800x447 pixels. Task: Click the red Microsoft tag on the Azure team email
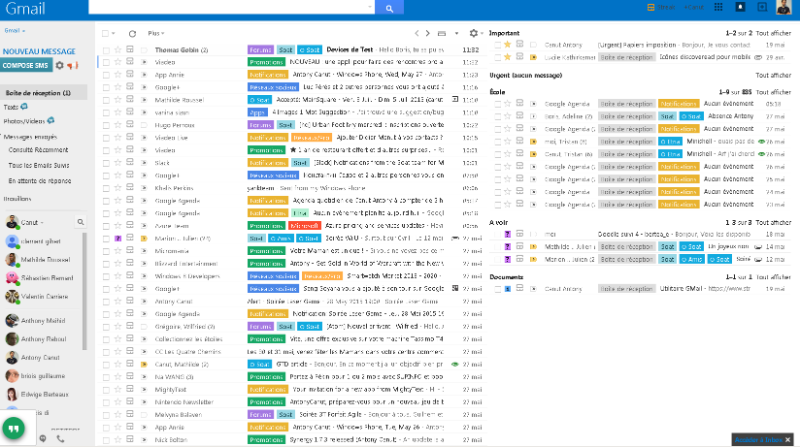(304, 226)
